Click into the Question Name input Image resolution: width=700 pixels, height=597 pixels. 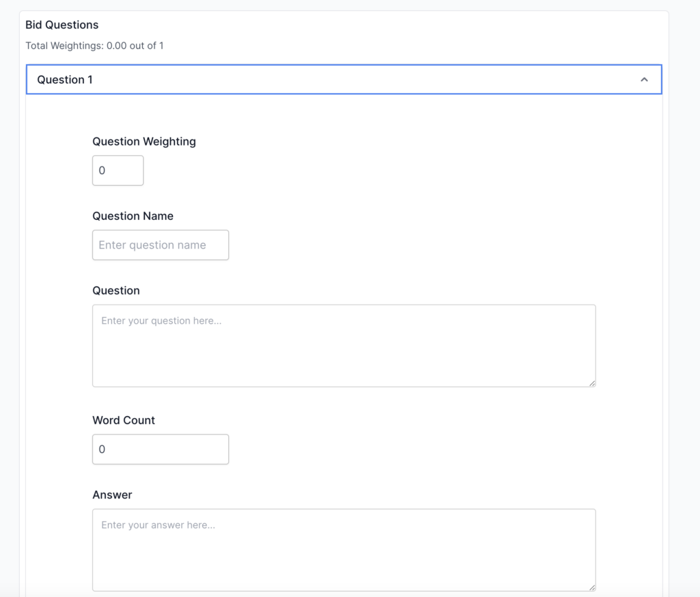pos(160,245)
